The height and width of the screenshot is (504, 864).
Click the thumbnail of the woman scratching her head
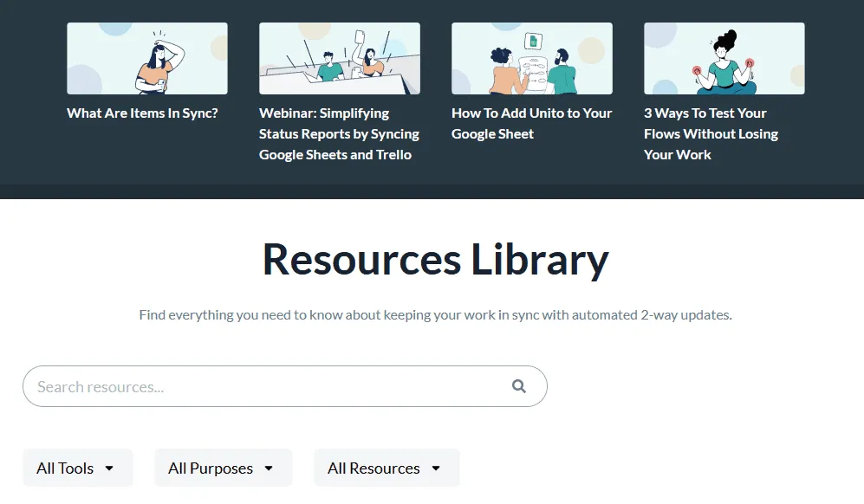click(147, 59)
